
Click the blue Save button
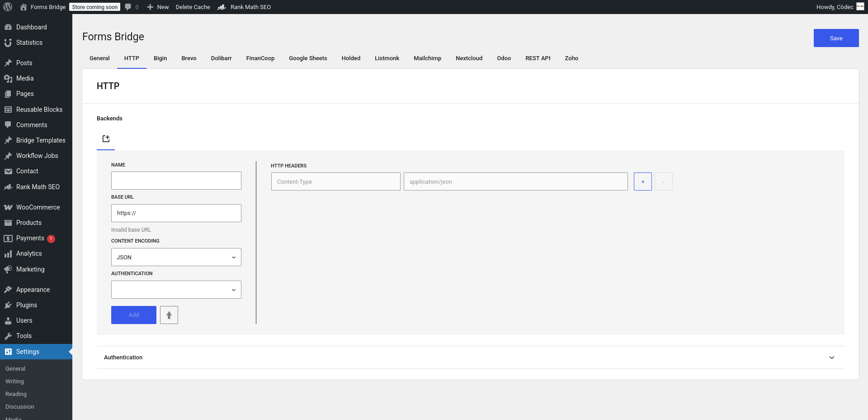coord(836,38)
